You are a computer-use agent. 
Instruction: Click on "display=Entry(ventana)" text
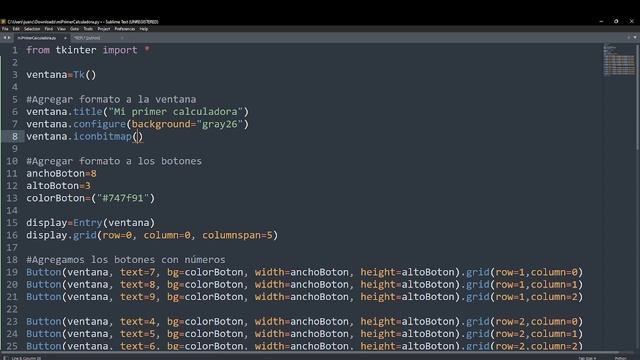(x=91, y=223)
